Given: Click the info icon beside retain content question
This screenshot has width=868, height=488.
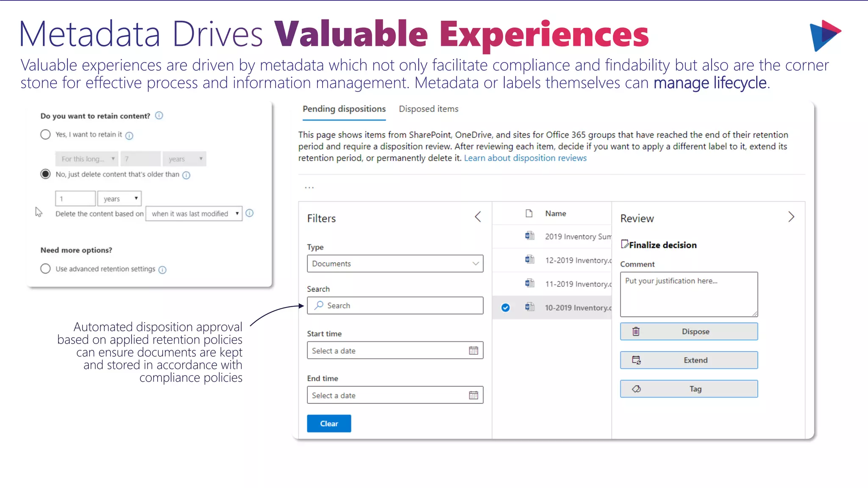Looking at the screenshot, I should pyautogui.click(x=159, y=115).
